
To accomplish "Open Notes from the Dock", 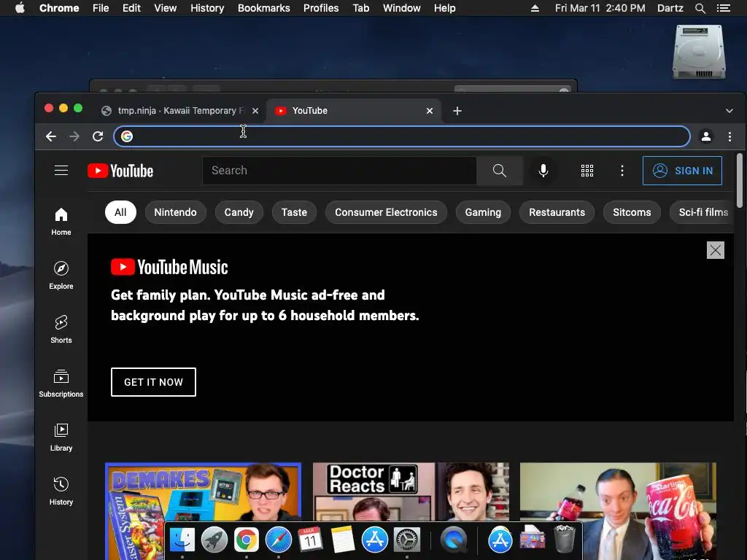I will (342, 540).
